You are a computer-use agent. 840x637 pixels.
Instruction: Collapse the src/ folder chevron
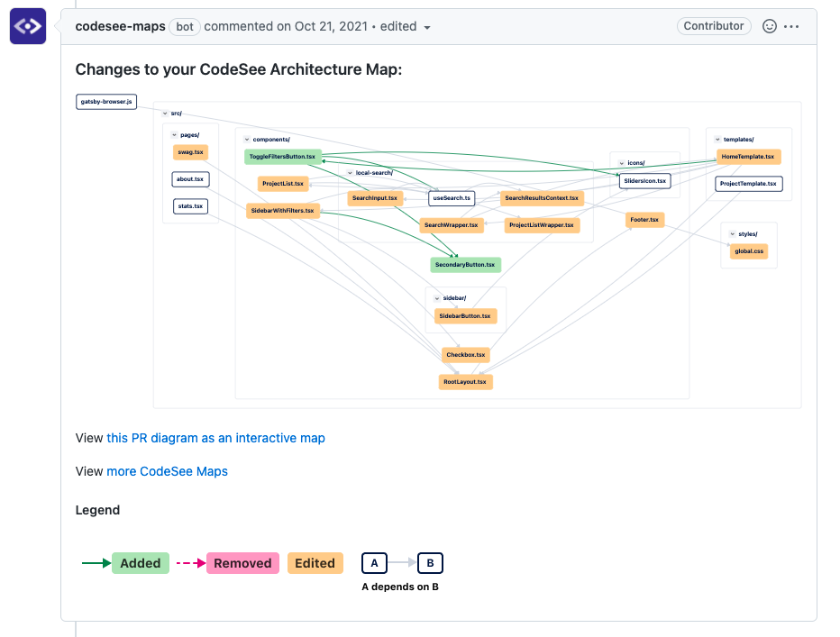(165, 113)
